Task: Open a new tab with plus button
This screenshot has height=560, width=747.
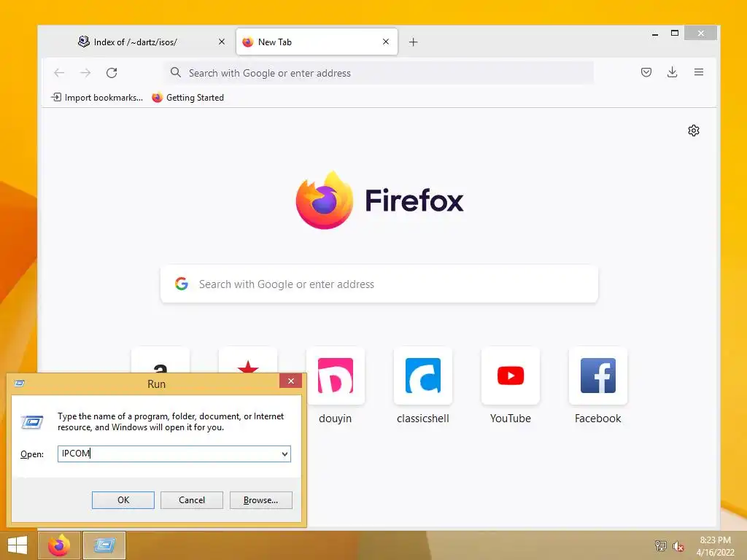Action: pos(413,42)
